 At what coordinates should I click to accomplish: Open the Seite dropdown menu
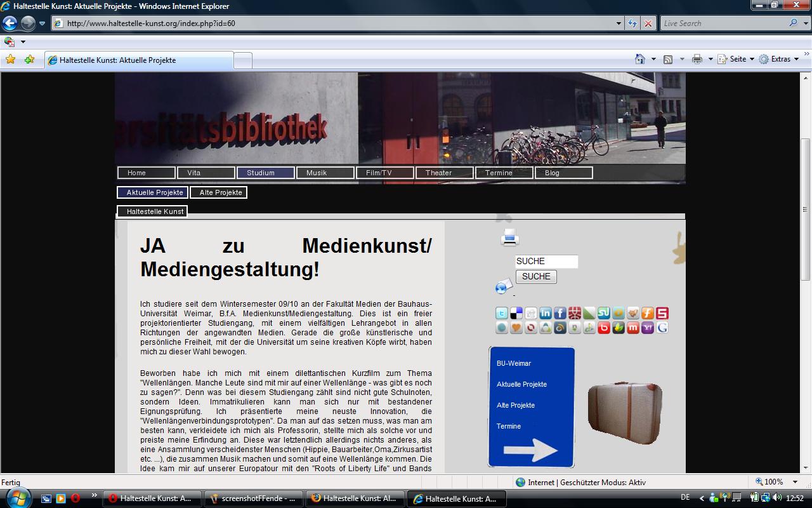742,59
